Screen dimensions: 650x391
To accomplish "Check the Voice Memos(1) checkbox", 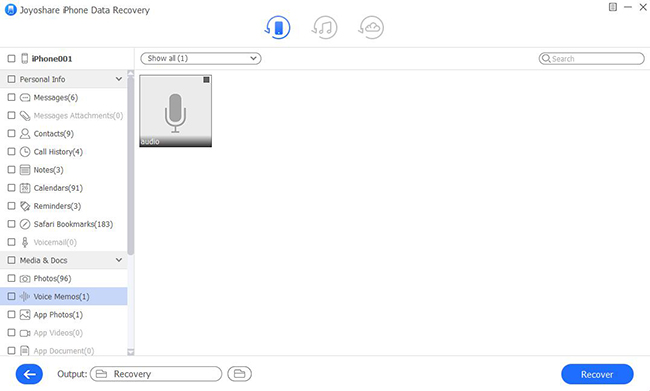I will click(x=12, y=296).
